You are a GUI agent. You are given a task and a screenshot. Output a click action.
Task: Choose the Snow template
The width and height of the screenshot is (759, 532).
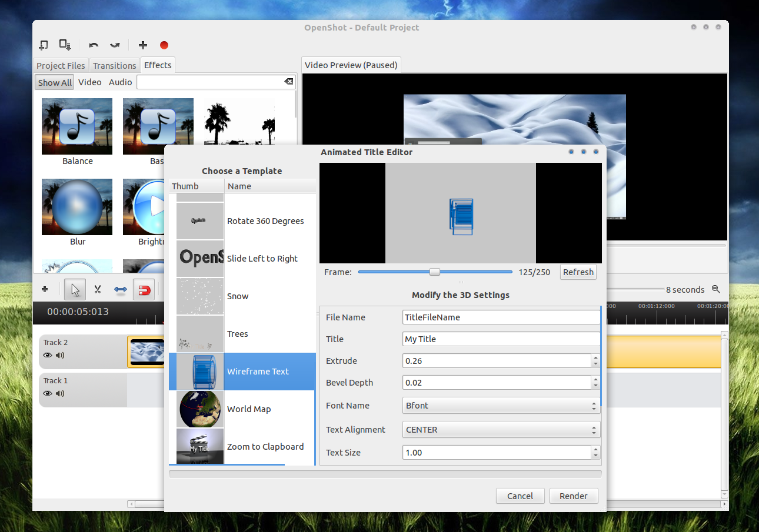[242, 296]
